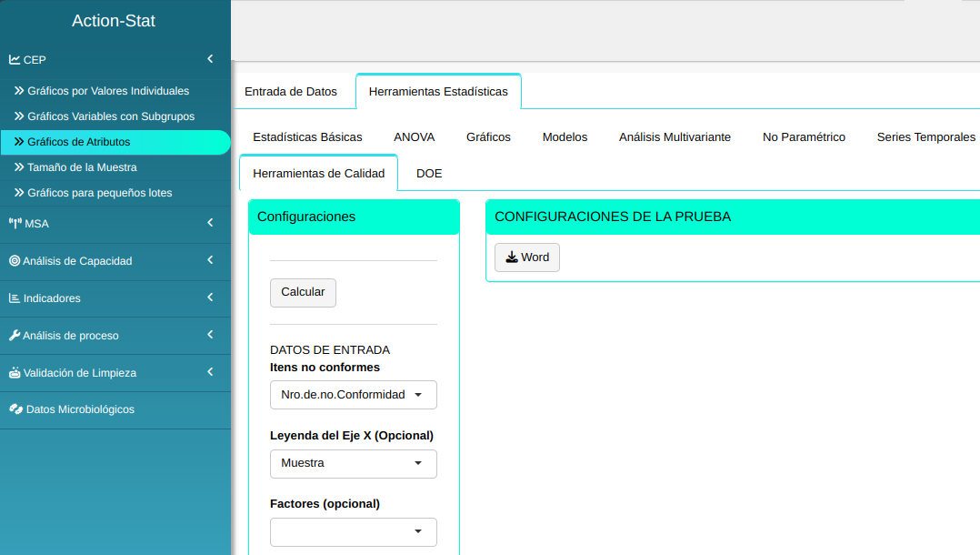Click the Validación de Limpieza icon
Image resolution: width=980 pixels, height=555 pixels.
pos(15,373)
